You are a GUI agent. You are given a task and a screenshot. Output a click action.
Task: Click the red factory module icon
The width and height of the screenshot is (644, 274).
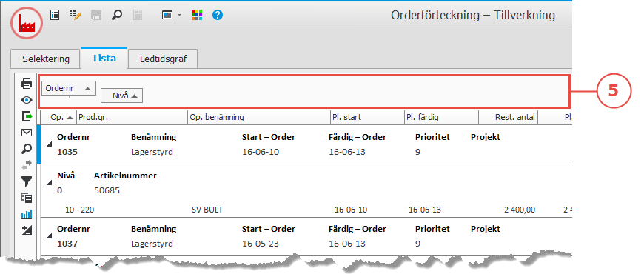point(27,23)
